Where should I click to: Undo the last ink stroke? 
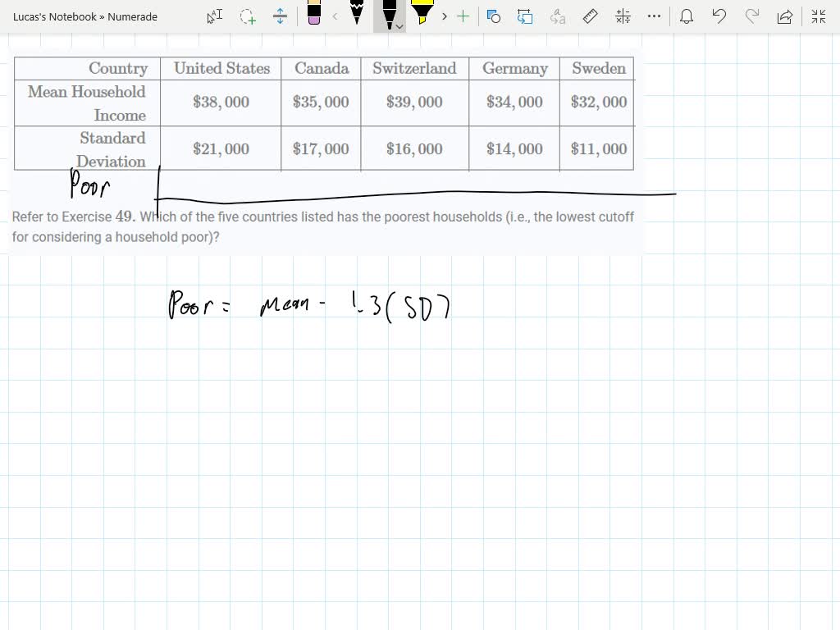(719, 16)
